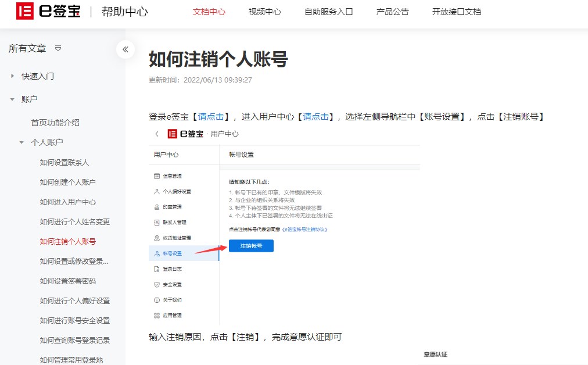
Task: Click 快速入门 tree label
Action: pyautogui.click(x=38, y=76)
